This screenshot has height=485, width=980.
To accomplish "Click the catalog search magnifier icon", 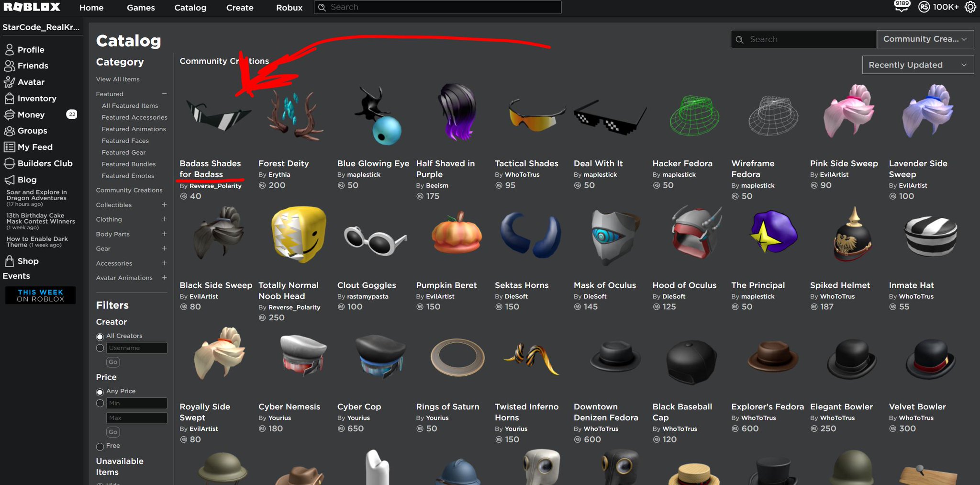I will (x=740, y=39).
